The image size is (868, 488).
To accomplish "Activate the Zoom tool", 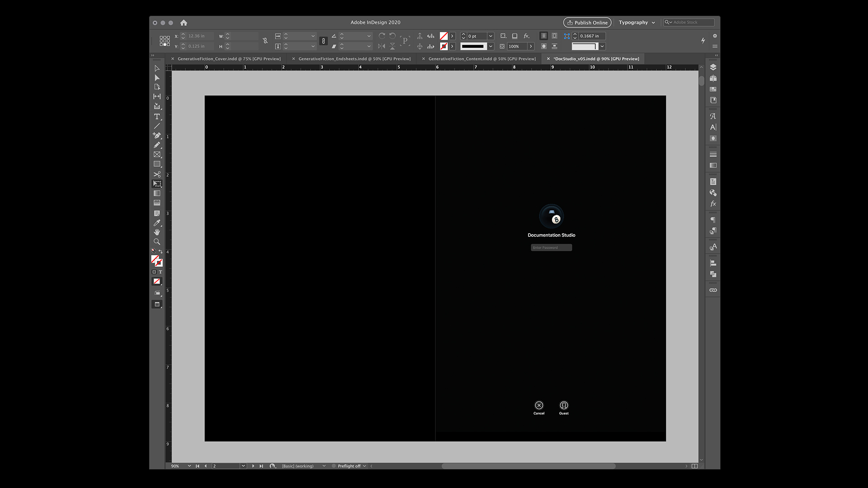I will [x=157, y=242].
